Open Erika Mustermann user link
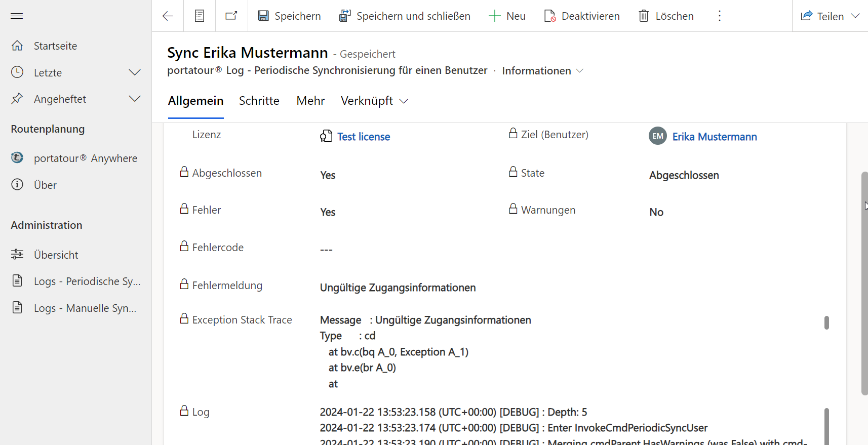868x445 pixels. (715, 137)
